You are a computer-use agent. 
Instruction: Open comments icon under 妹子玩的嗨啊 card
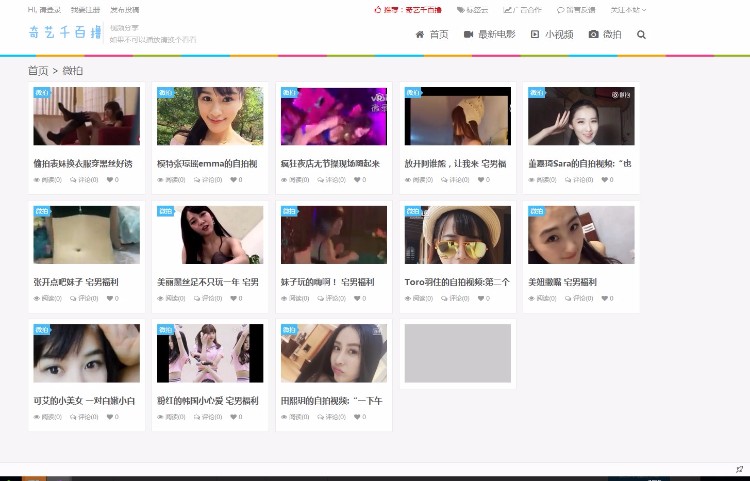tap(321, 298)
